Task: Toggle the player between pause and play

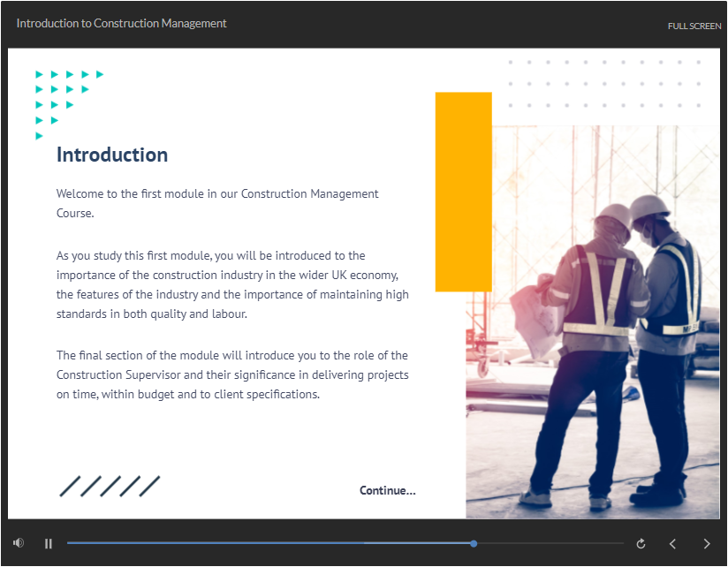Action: tap(49, 543)
